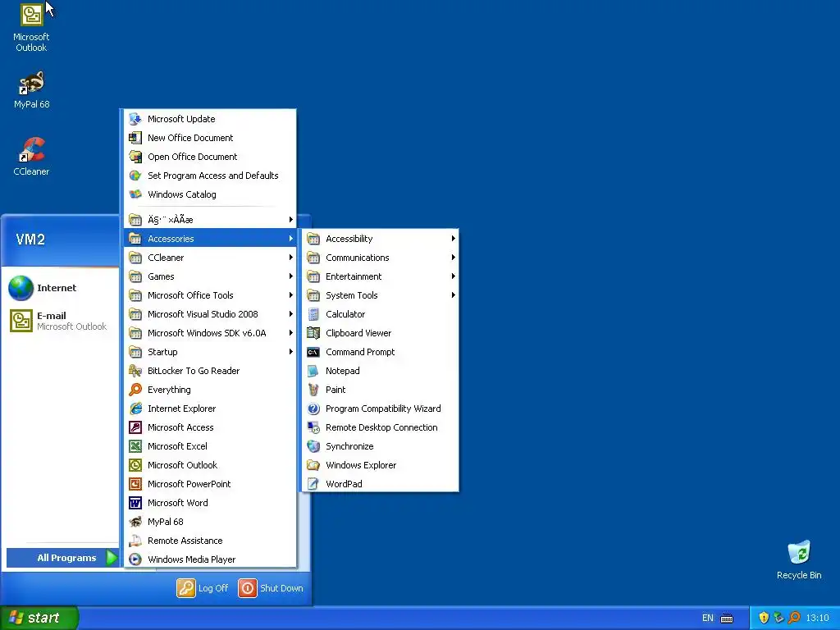Screen dimensions: 840x630
Task: Launch Microsoft Word icon
Action: 135,503
